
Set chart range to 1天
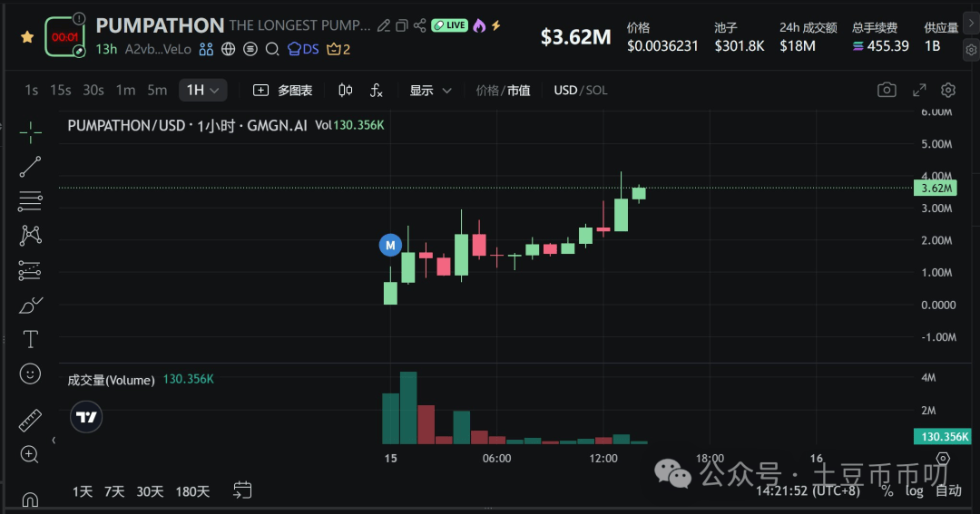pyautogui.click(x=83, y=491)
